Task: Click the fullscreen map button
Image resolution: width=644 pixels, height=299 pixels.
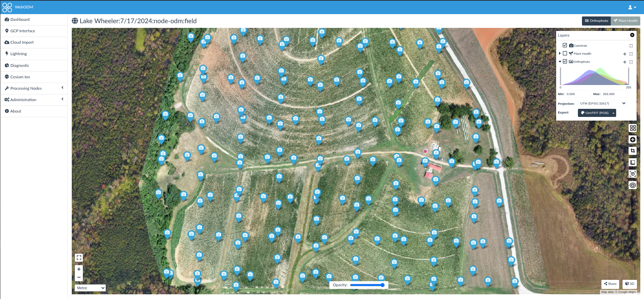Action: pyautogui.click(x=79, y=258)
